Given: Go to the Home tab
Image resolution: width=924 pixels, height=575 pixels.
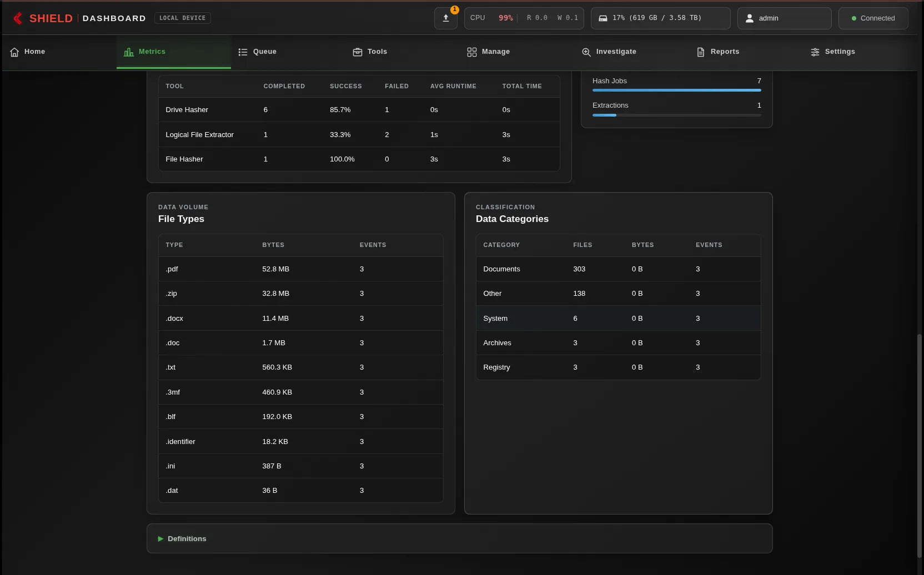Looking at the screenshot, I should (59, 52).
